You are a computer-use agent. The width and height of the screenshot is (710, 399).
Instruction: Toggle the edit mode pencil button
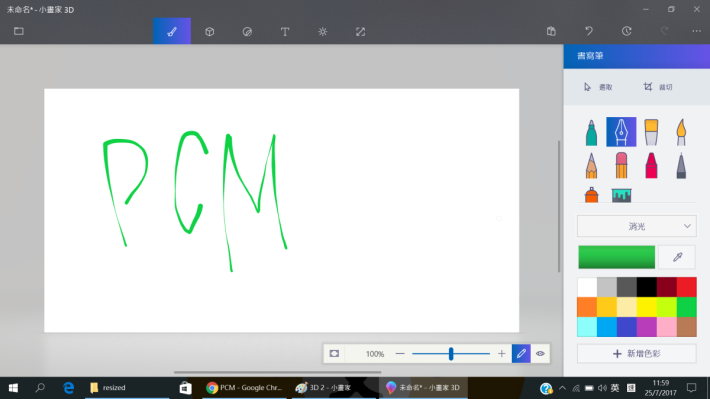click(521, 353)
